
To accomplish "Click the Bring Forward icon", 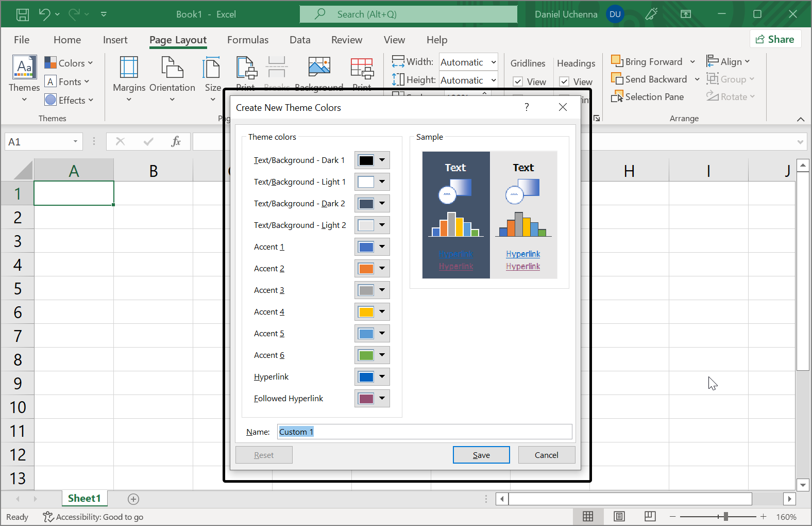I will click(x=617, y=61).
